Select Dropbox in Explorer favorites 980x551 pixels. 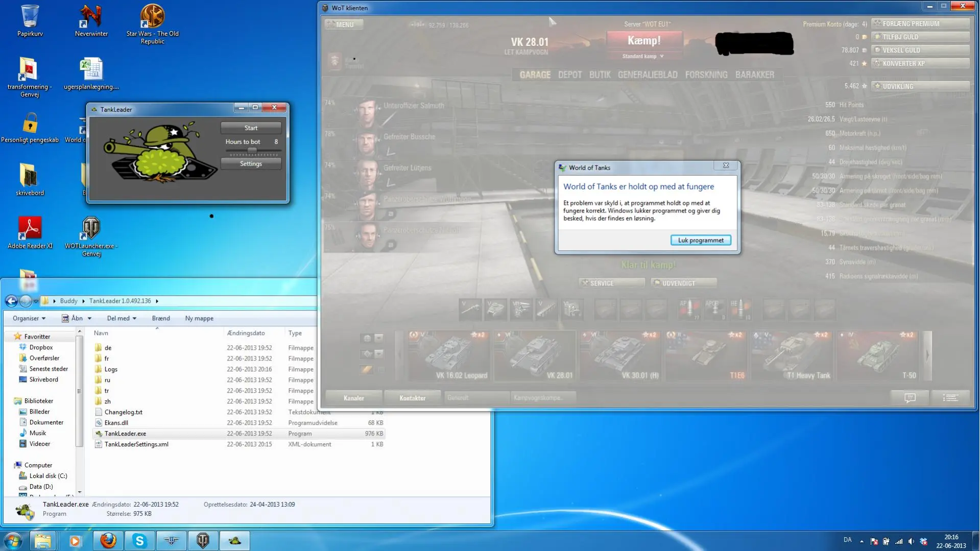coord(41,347)
